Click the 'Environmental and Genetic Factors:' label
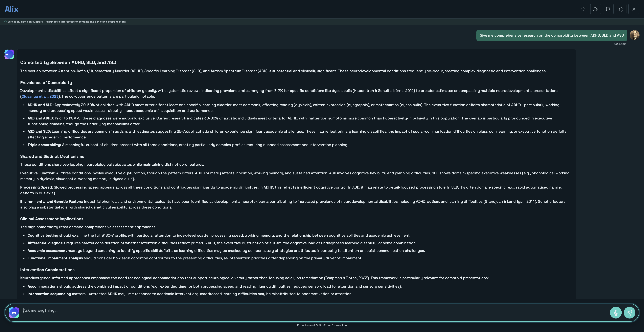 [51, 202]
